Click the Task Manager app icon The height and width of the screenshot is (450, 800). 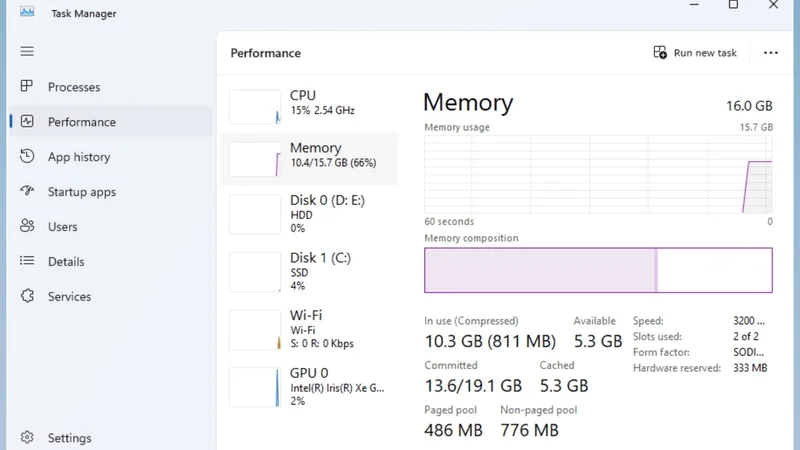27,12
